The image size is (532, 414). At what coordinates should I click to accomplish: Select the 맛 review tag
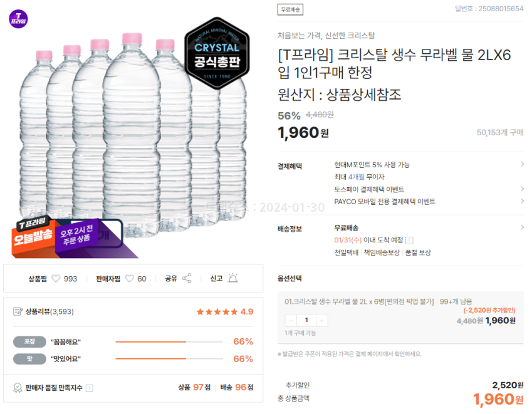(29, 359)
